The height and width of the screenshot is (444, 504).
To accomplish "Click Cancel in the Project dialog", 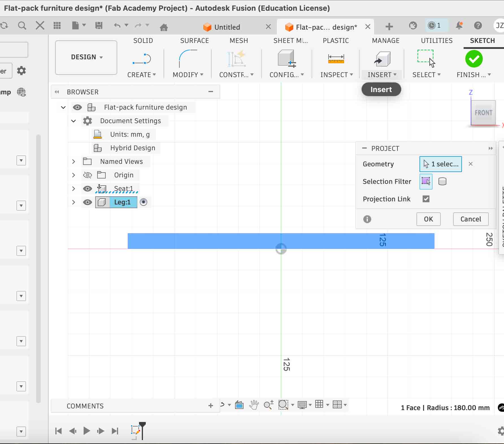I will tap(471, 219).
